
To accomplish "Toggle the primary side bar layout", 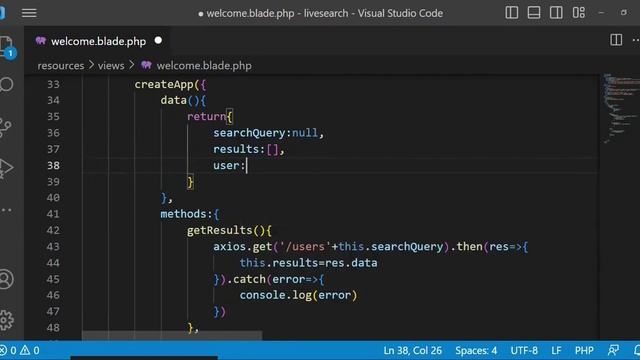I will [511, 13].
